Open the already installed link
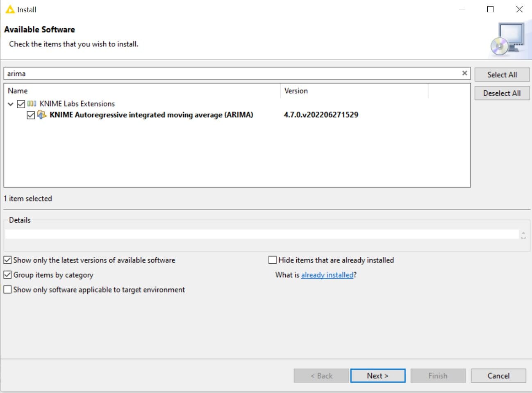The image size is (532, 393). [327, 275]
